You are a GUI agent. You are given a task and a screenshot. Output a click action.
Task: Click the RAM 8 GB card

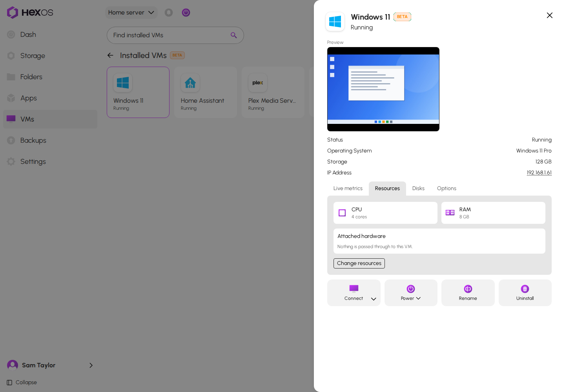click(493, 213)
